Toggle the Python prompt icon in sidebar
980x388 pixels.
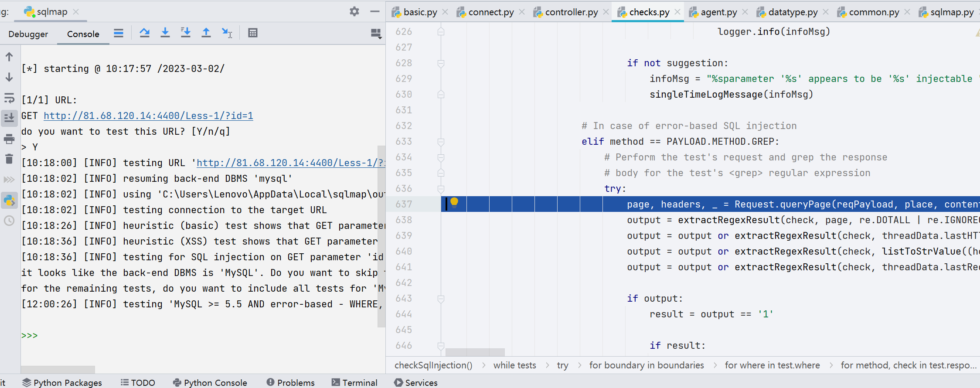point(9,201)
